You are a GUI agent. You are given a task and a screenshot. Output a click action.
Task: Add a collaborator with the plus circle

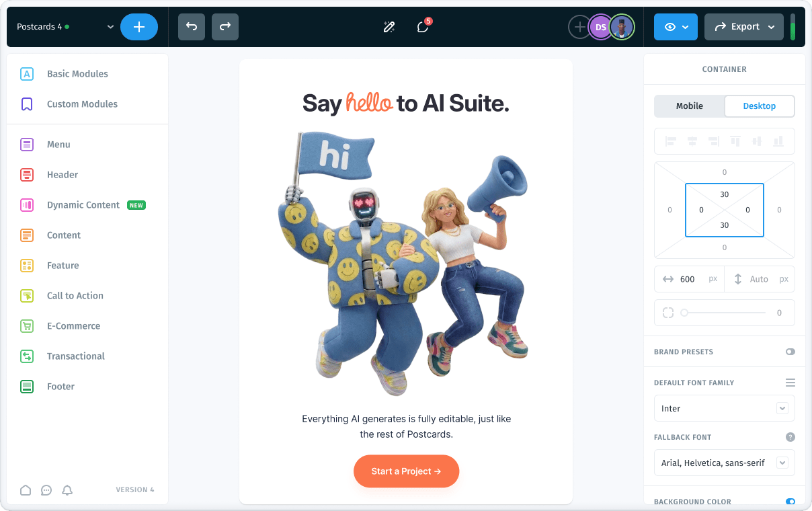(579, 27)
